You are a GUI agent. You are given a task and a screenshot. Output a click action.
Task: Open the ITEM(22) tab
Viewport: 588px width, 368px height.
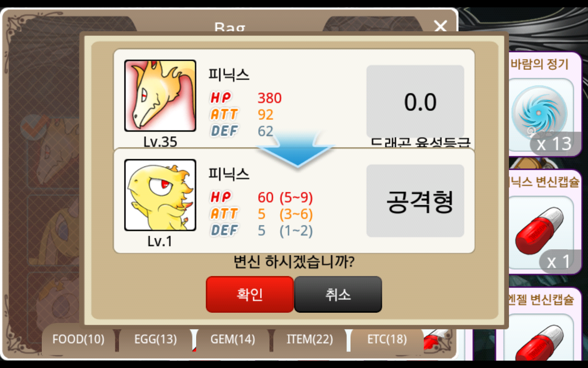[310, 339]
